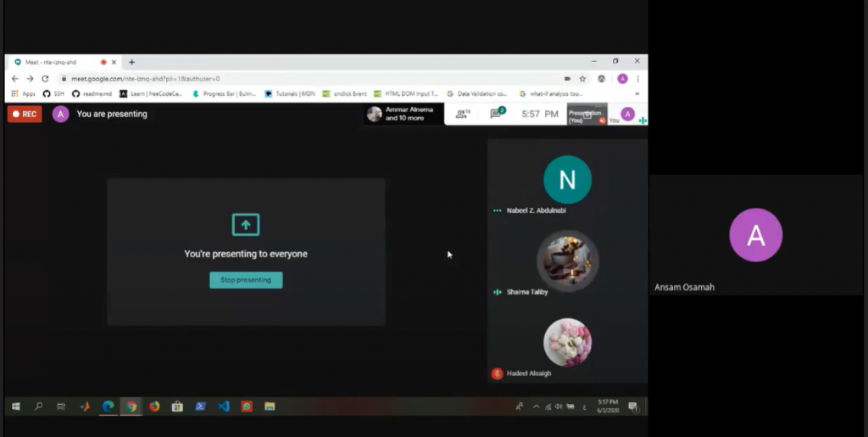Select the Presentation (You) thumbnail
868x437 pixels.
(x=587, y=115)
